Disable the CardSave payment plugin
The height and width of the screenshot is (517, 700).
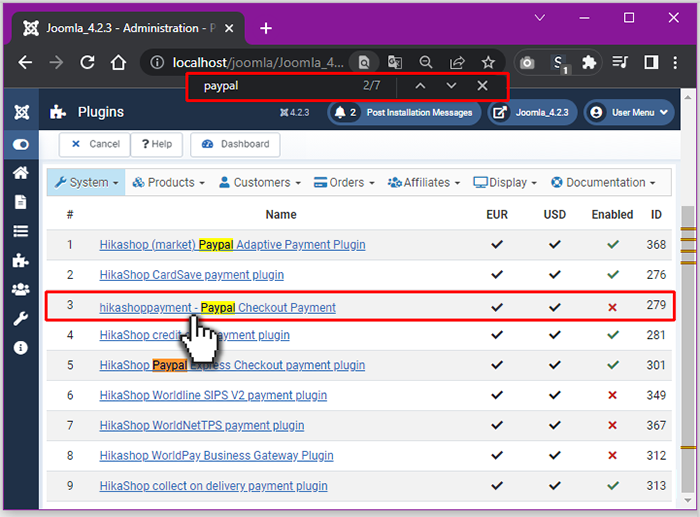613,274
